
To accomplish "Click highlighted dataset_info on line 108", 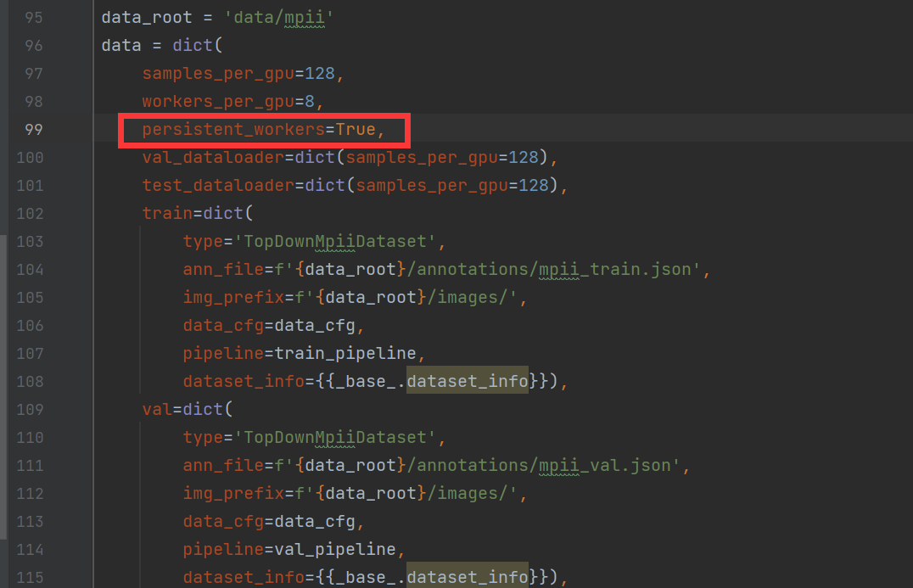I will point(468,381).
